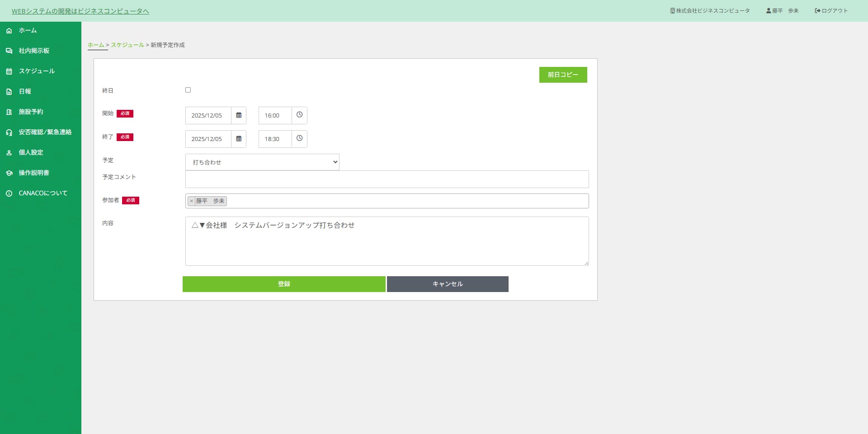Click the start date calendar icon

click(239, 115)
